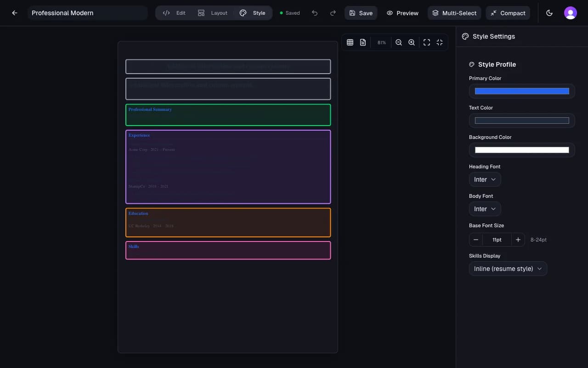Open the user profile avatar

(571, 13)
